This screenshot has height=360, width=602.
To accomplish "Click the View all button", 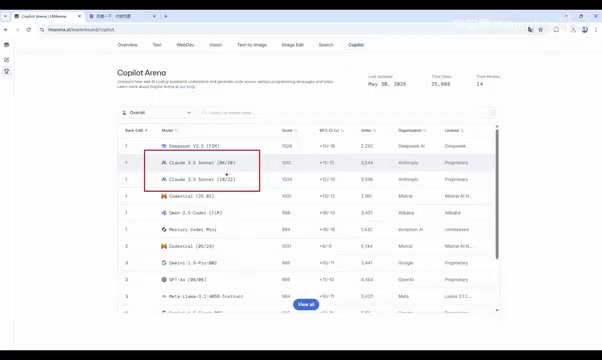I will click(306, 304).
